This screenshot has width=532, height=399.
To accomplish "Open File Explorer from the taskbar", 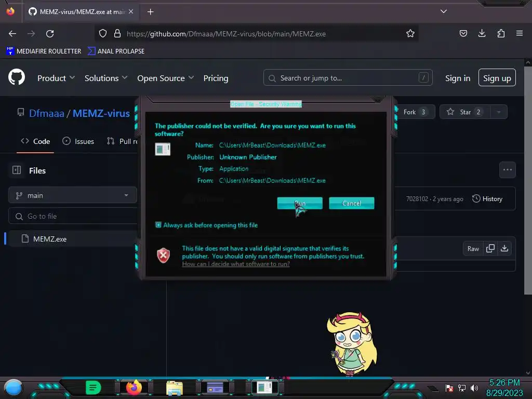I will pyautogui.click(x=175, y=388).
